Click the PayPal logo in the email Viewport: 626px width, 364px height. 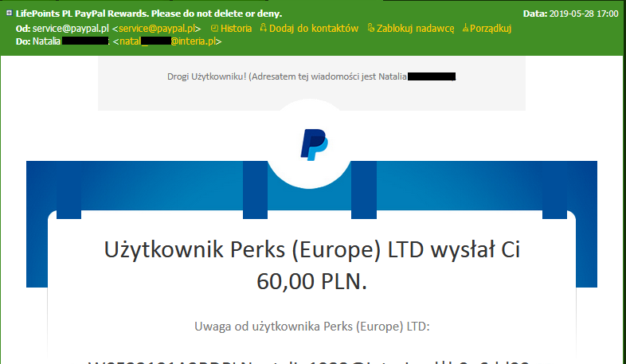315,145
